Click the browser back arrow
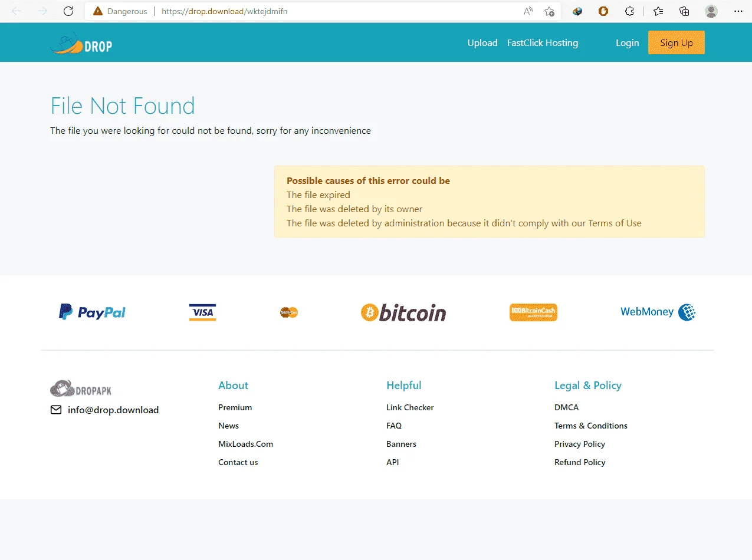Viewport: 752px width, 560px height. pyautogui.click(x=17, y=11)
